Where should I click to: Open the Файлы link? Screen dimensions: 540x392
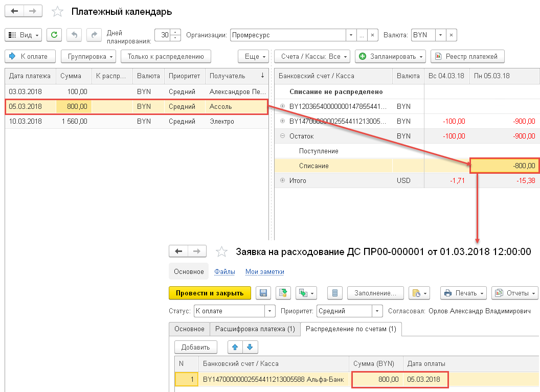pyautogui.click(x=224, y=272)
